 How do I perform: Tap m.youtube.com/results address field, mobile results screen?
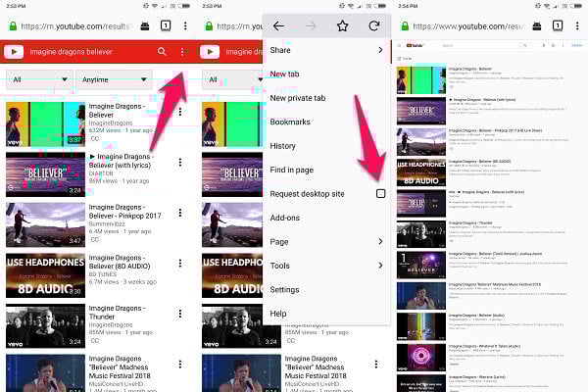coord(76,25)
